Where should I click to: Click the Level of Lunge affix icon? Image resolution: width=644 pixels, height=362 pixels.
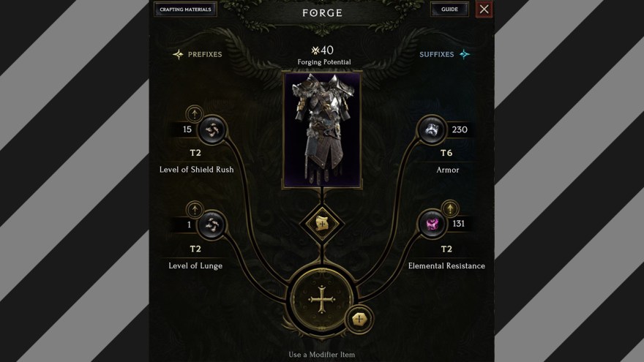(x=211, y=225)
